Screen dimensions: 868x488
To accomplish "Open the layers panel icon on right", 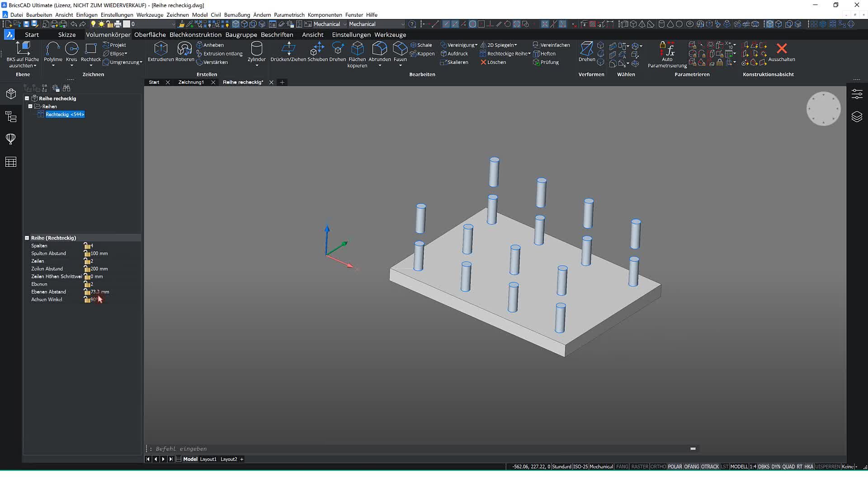I will [x=857, y=117].
